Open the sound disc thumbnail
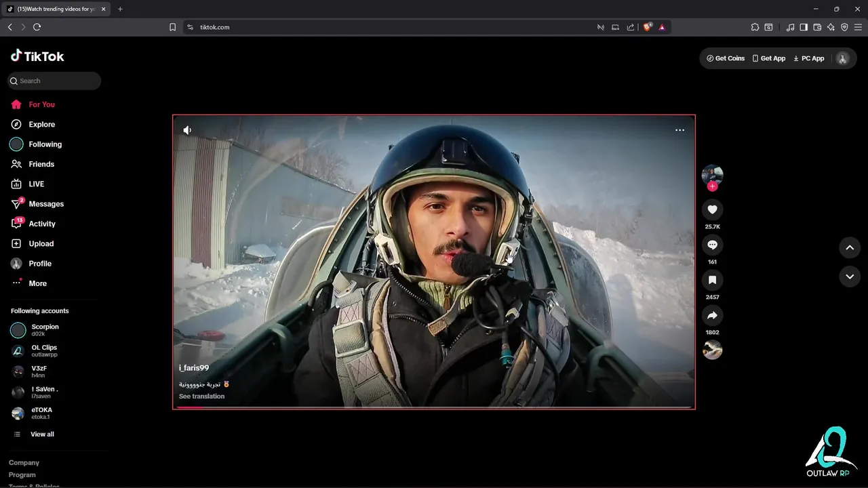Viewport: 868px width, 488px height. 712,350
